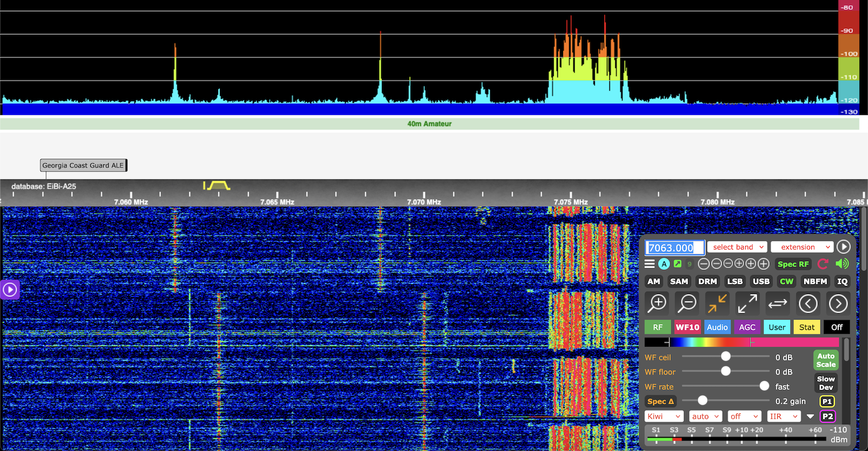Open the select band dropdown
The height and width of the screenshot is (451, 868).
[737, 247]
